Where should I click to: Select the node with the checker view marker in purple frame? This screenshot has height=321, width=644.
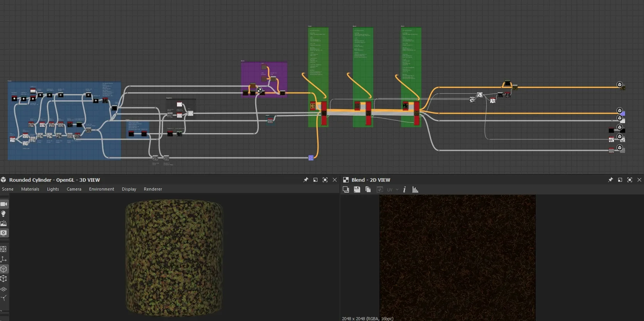coord(261,93)
